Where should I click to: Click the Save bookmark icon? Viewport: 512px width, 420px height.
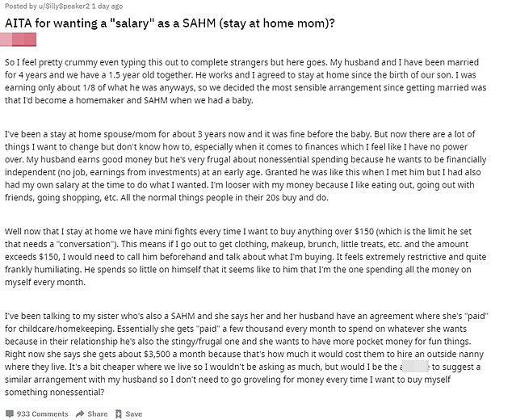119,414
